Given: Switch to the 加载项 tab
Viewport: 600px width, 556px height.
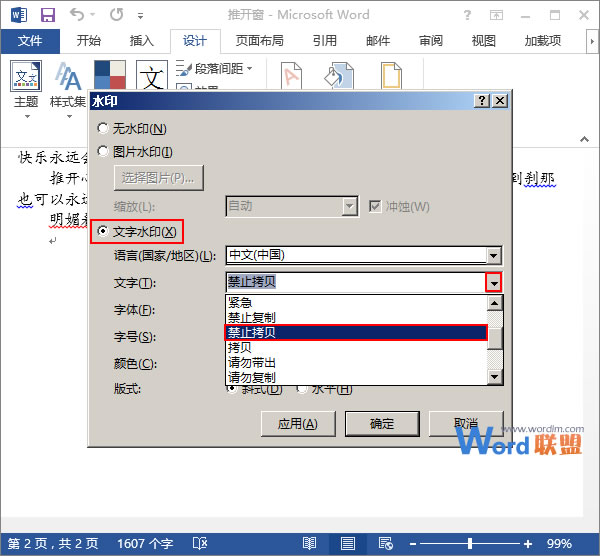Looking at the screenshot, I should pyautogui.click(x=543, y=41).
